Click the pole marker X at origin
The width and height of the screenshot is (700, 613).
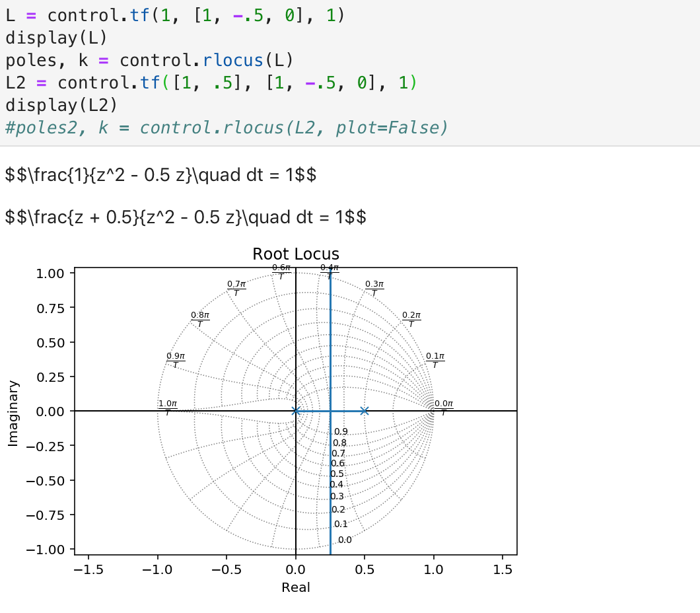click(296, 411)
